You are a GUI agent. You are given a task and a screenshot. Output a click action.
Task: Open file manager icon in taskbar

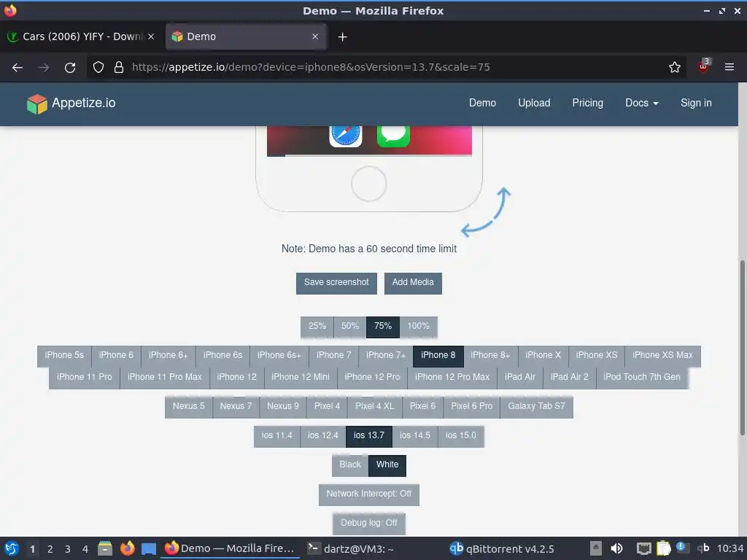pos(105,548)
